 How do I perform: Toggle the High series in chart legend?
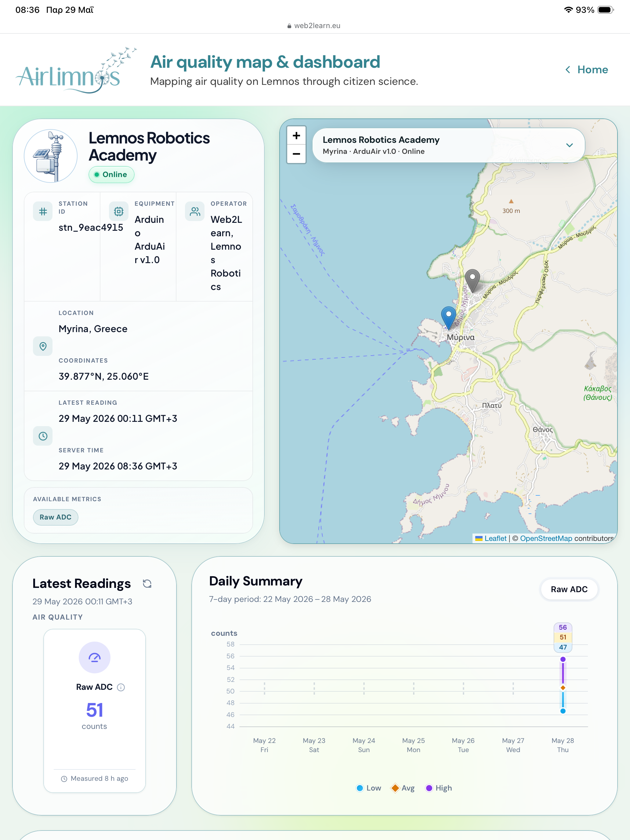click(x=439, y=787)
